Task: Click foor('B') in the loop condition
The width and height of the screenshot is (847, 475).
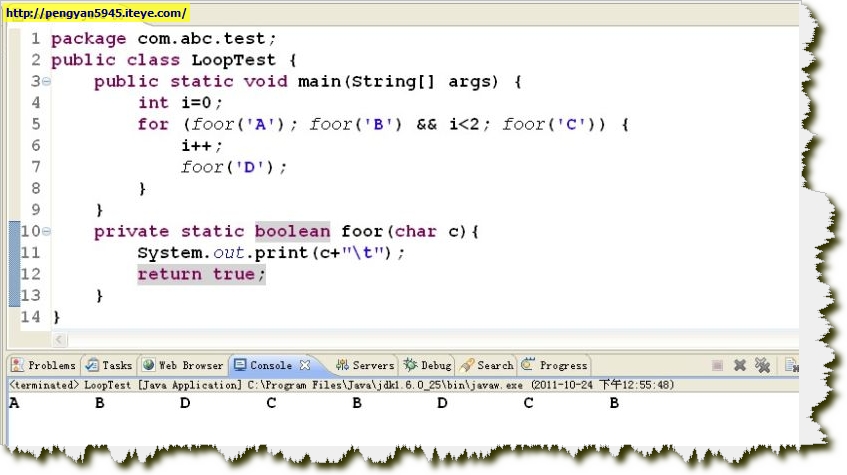Action: pyautogui.click(x=356, y=125)
